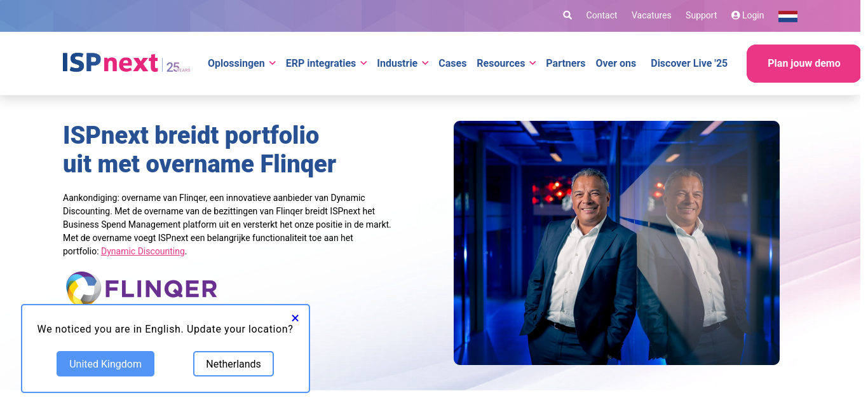Visit the Support link
Screen dimensions: 868x414
(x=701, y=15)
